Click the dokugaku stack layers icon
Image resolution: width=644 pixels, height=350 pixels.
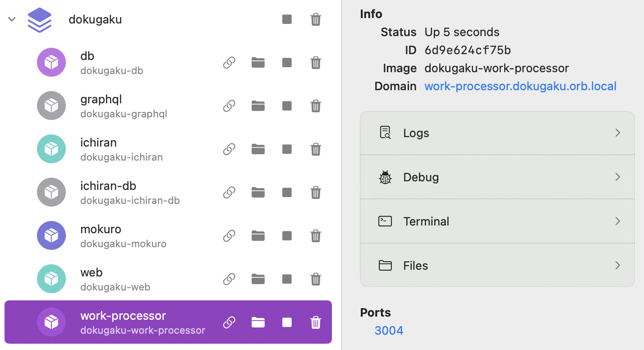click(40, 20)
